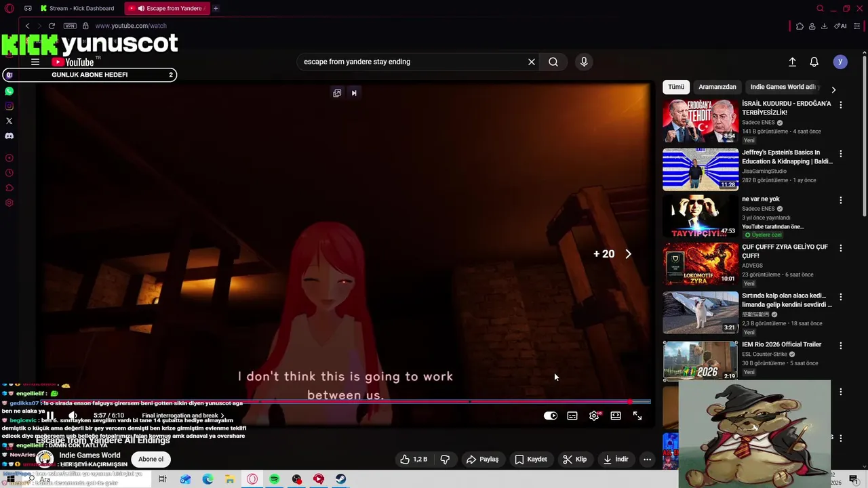
Task: Reload the YouTube page
Action: (52, 26)
